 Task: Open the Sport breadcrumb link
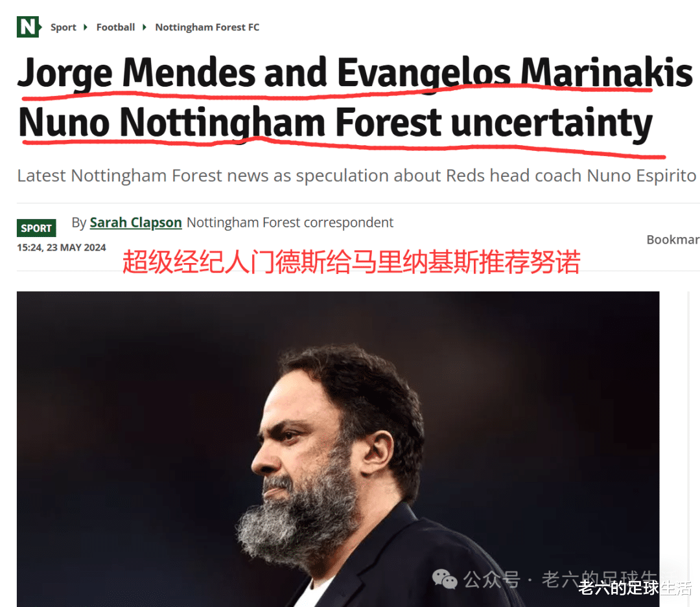[64, 27]
